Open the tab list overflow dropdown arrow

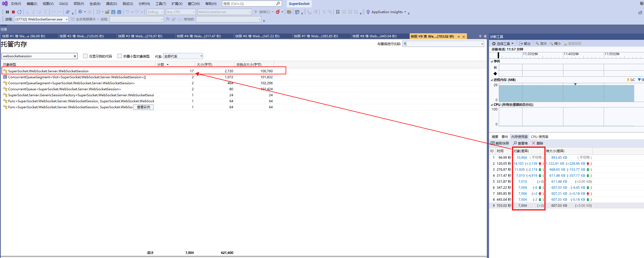(480, 36)
